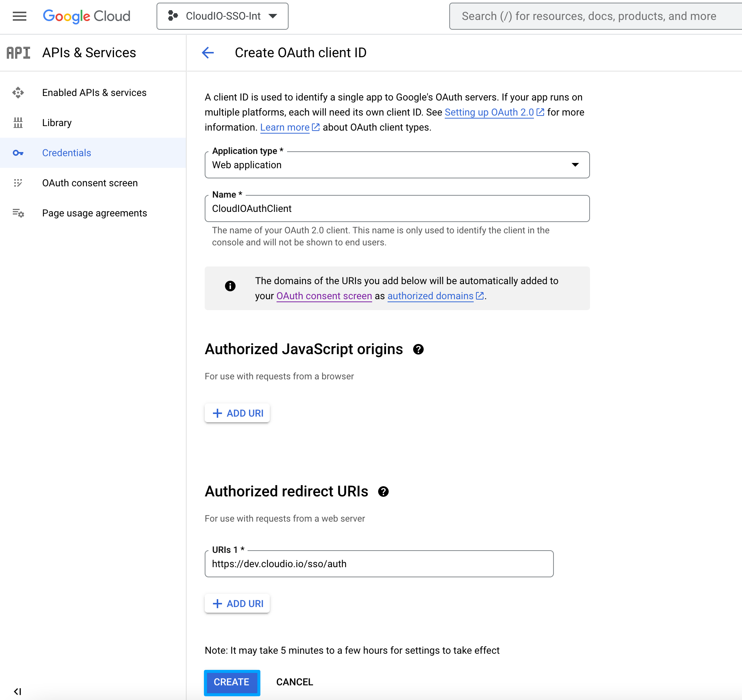The image size is (742, 700).
Task: Open Page usage agreements
Action: tap(94, 213)
